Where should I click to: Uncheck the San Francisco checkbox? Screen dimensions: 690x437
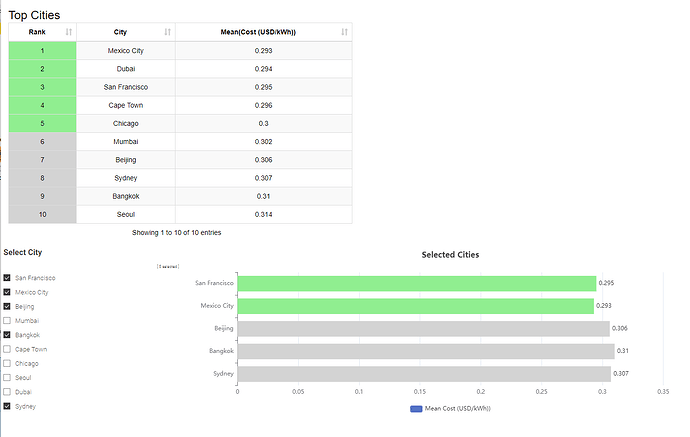click(7, 278)
